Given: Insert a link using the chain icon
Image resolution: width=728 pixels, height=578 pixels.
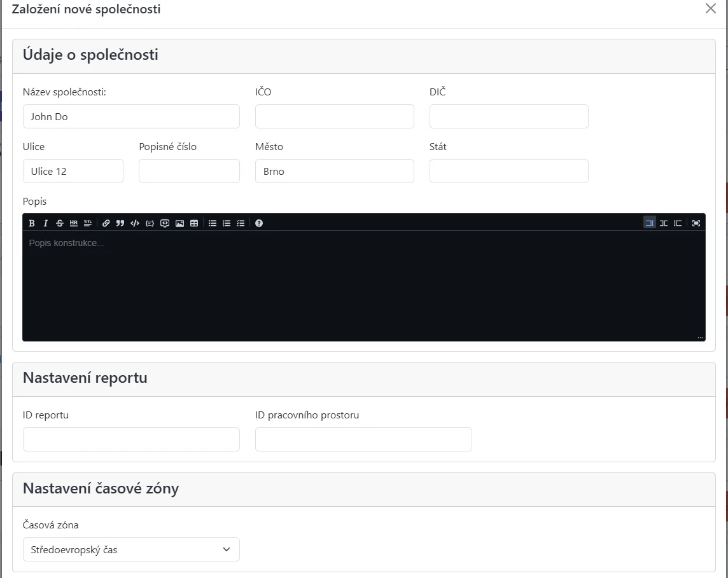Looking at the screenshot, I should tap(106, 223).
